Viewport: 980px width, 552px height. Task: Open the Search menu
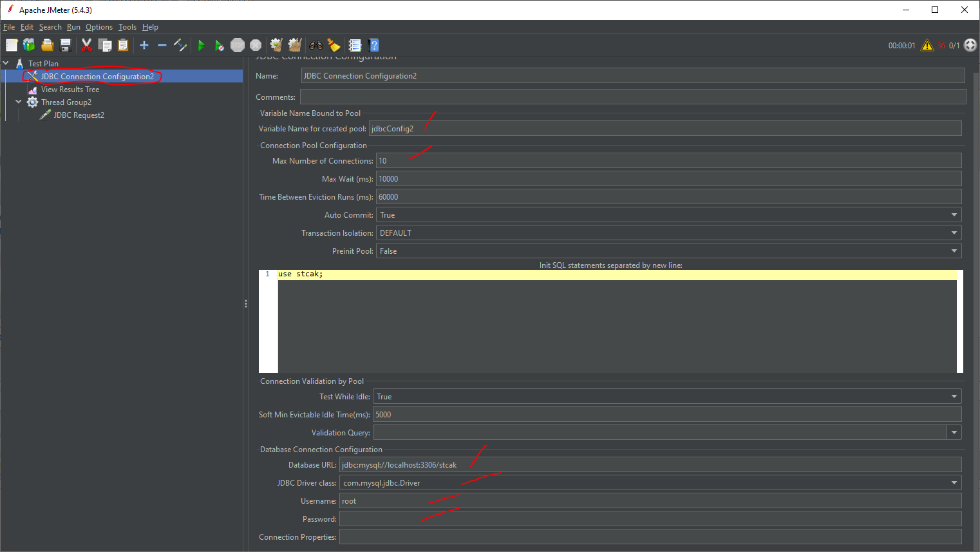50,27
